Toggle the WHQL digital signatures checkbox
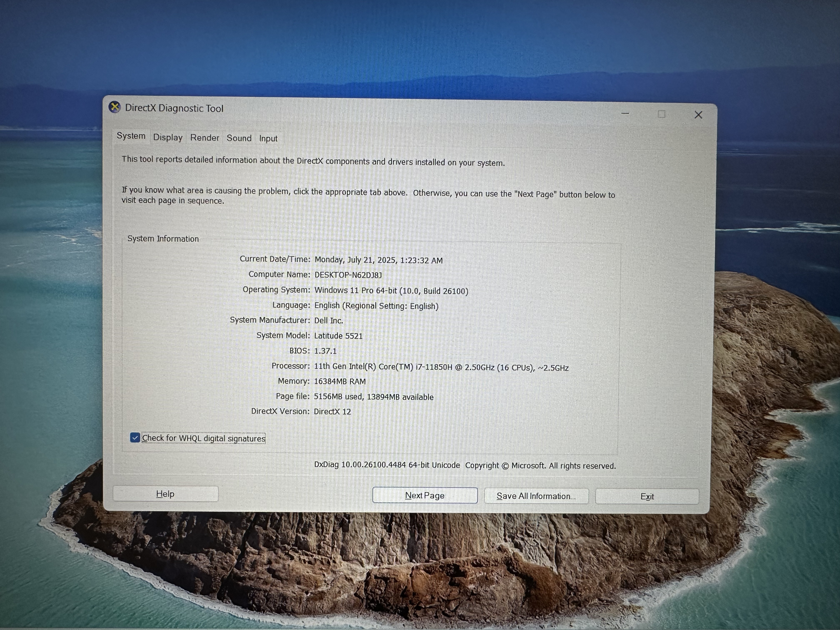The height and width of the screenshot is (630, 840). click(x=135, y=437)
